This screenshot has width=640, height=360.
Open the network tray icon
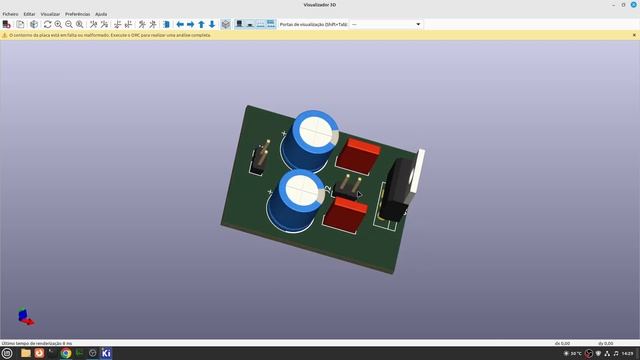pyautogui.click(x=607, y=353)
